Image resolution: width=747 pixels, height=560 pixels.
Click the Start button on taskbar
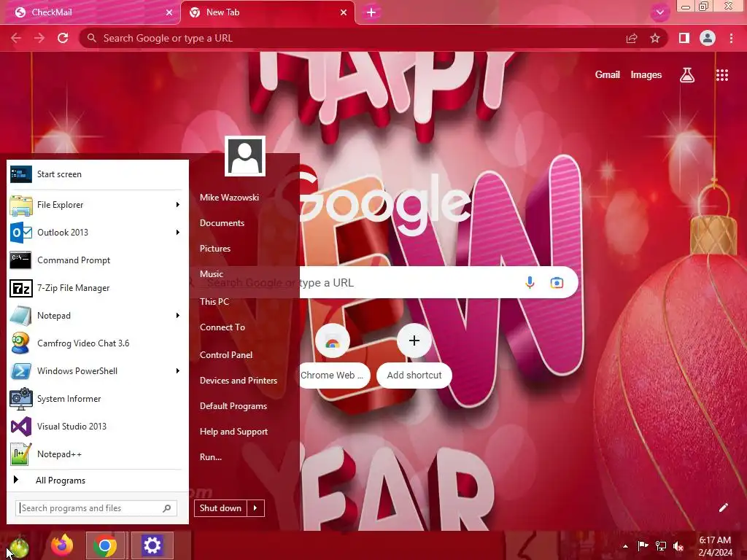pyautogui.click(x=18, y=546)
